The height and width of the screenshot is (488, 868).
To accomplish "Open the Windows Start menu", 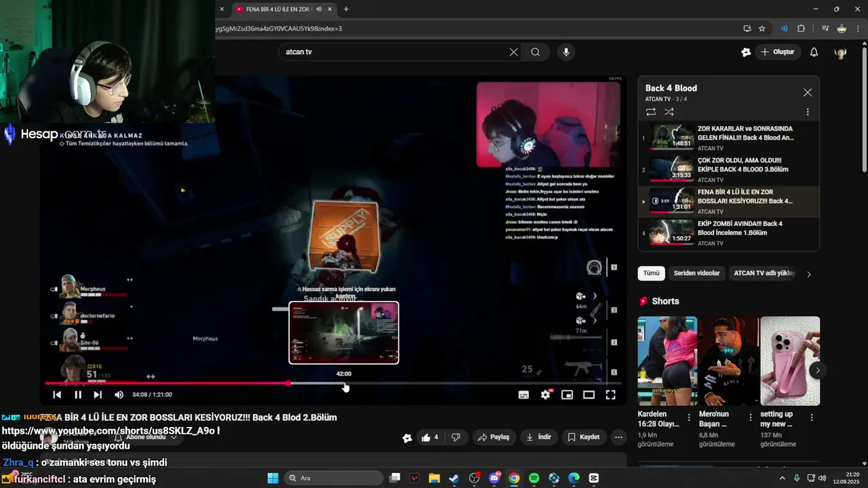I will 273,479.
